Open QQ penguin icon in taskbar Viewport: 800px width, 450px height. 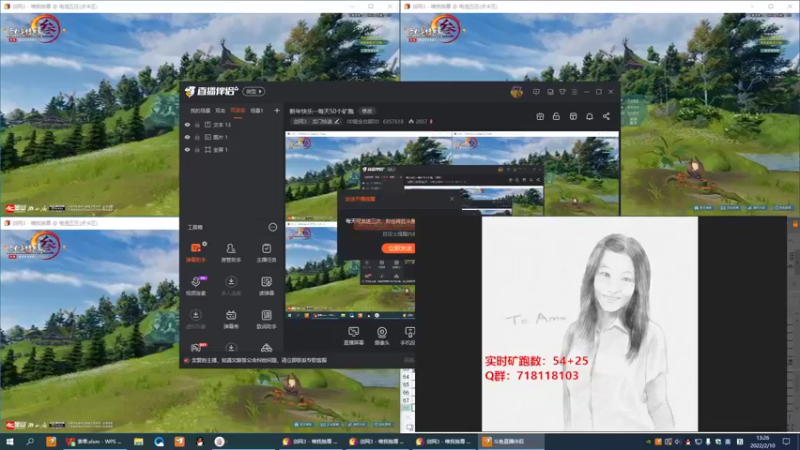(199, 441)
